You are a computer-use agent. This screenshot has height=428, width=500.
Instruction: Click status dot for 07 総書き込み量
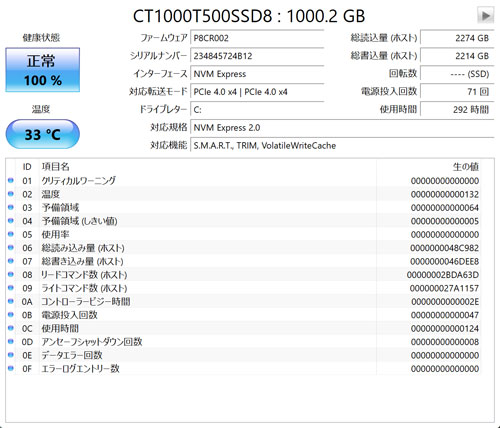point(11,261)
